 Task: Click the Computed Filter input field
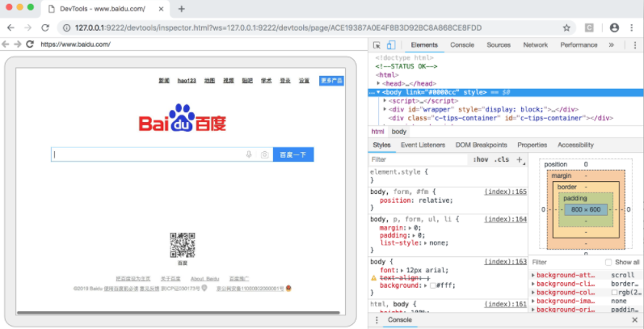566,262
